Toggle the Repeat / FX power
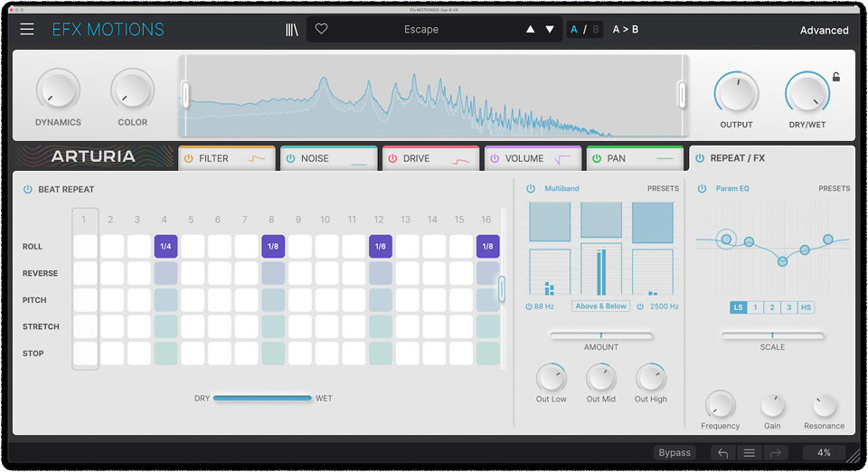Viewport: 868px width, 472px height. point(700,158)
